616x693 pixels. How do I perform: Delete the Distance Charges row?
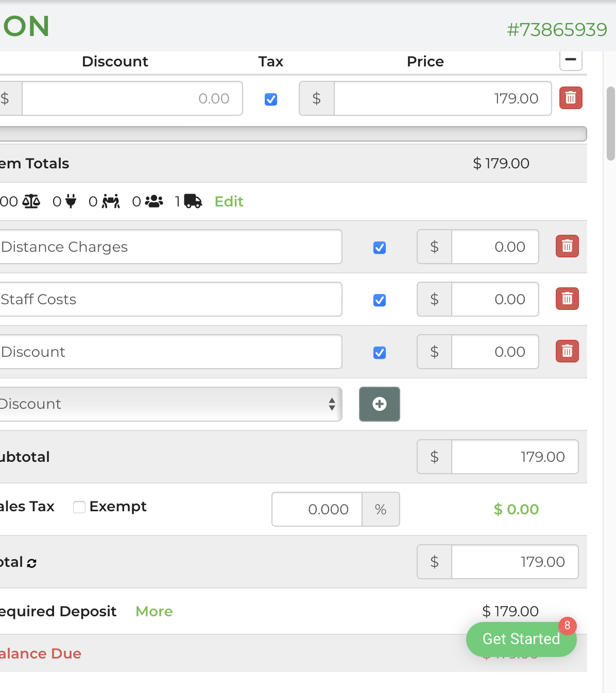click(567, 246)
